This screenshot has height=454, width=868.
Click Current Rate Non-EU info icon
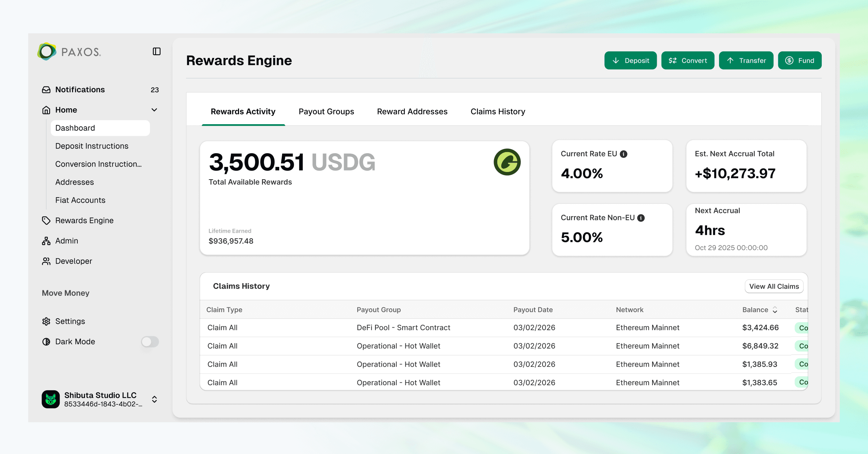point(641,218)
